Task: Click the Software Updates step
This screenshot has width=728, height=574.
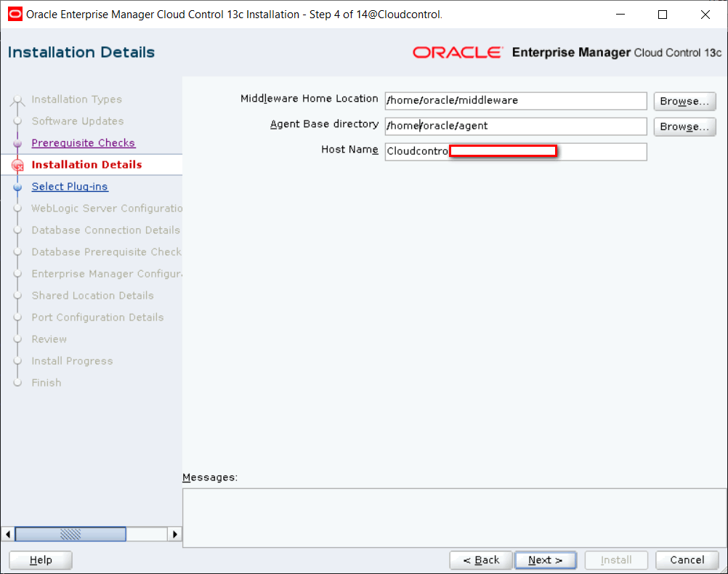Action: click(78, 121)
